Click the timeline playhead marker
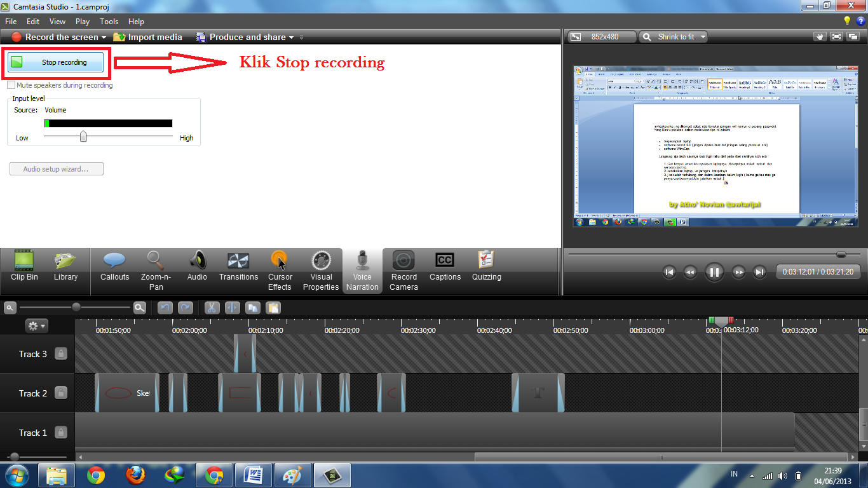868x488 pixels. click(721, 322)
